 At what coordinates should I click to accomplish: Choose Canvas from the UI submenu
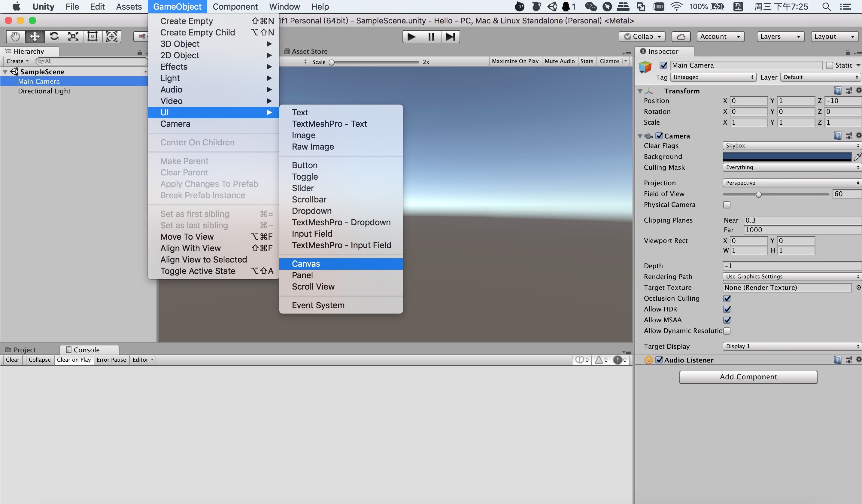(x=341, y=264)
